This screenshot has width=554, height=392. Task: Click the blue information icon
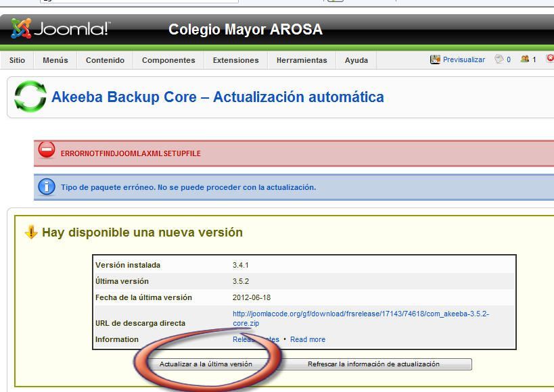click(x=47, y=187)
